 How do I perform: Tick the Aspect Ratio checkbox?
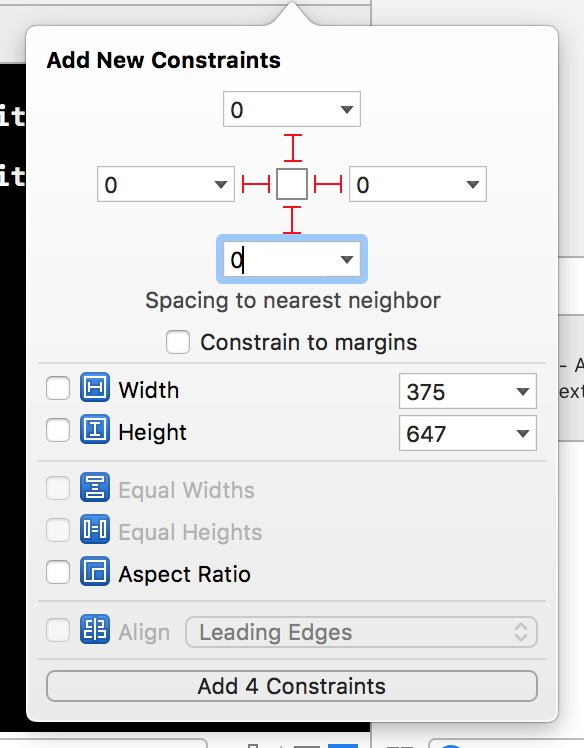58,571
